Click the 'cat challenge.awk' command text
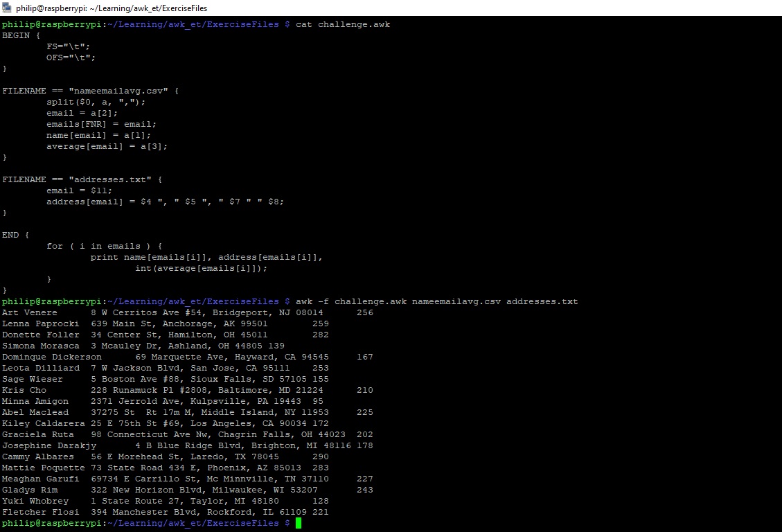The image size is (782, 532). point(343,24)
